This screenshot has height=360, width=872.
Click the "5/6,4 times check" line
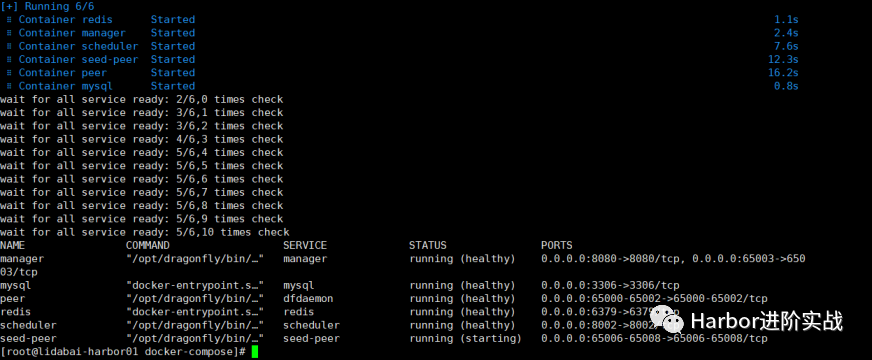point(142,152)
